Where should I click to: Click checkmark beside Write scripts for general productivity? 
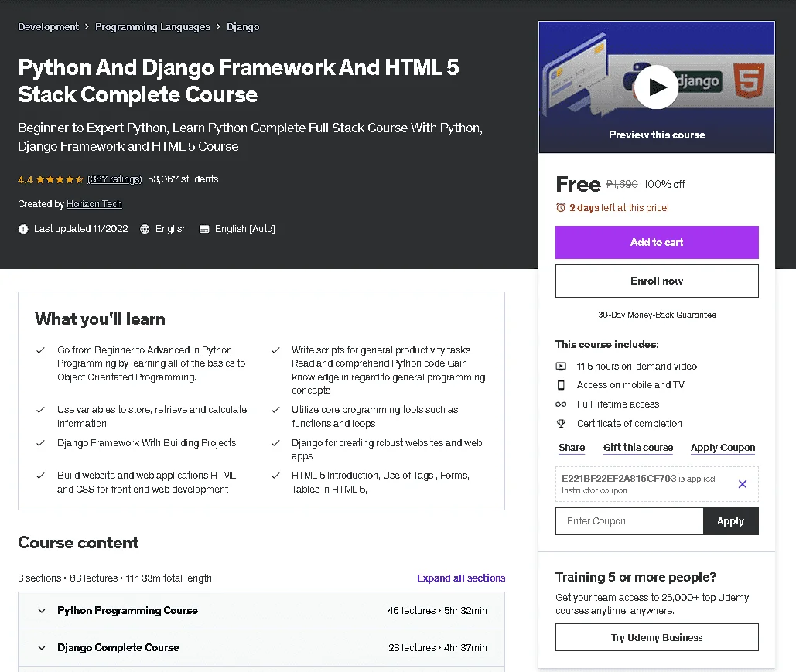click(x=275, y=350)
